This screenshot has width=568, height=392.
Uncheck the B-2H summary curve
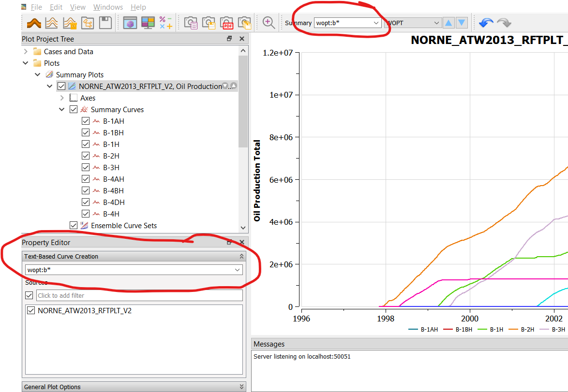(x=86, y=156)
